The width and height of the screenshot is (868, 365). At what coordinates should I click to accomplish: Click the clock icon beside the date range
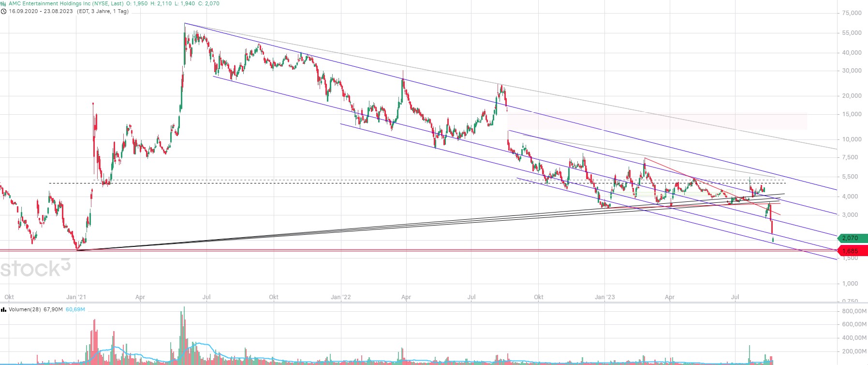click(x=3, y=11)
